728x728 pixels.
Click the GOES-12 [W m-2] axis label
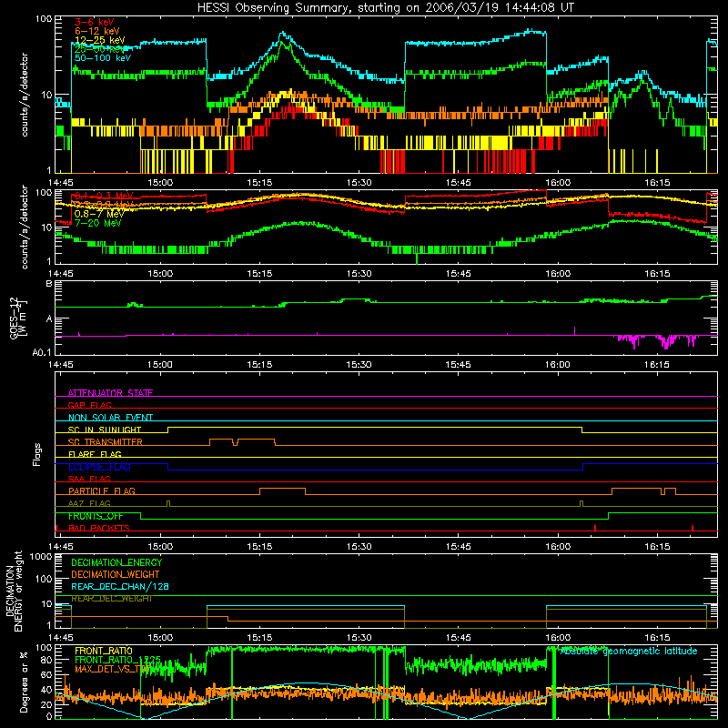(18, 318)
